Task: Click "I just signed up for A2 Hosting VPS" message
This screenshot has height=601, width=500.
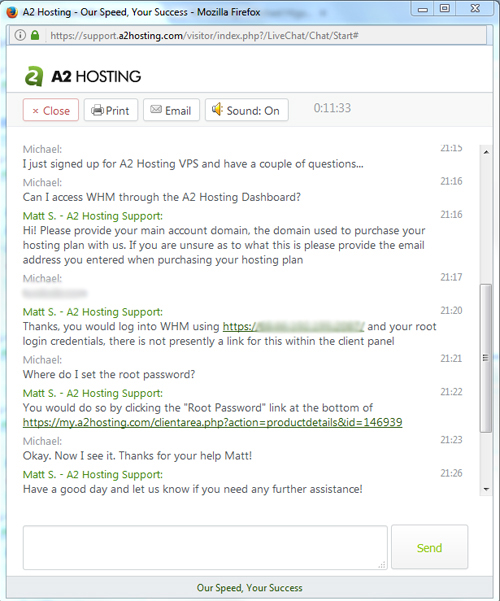Action: click(x=193, y=164)
